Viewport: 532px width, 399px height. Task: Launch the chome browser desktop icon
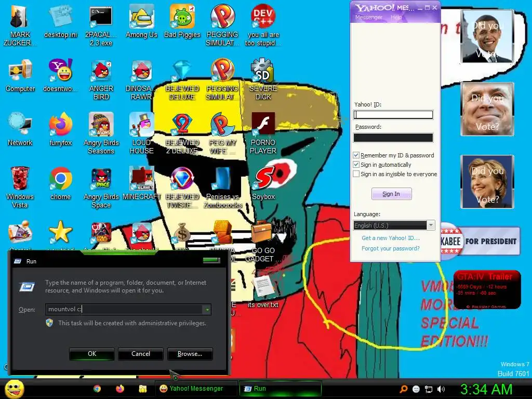(60, 184)
